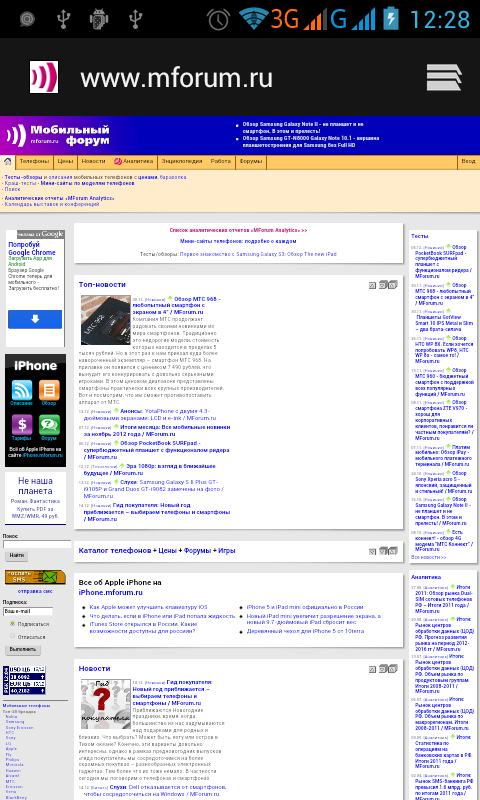Open the iPhone Обзор orange icon
The height and width of the screenshot is (800, 480).
(x=49, y=390)
